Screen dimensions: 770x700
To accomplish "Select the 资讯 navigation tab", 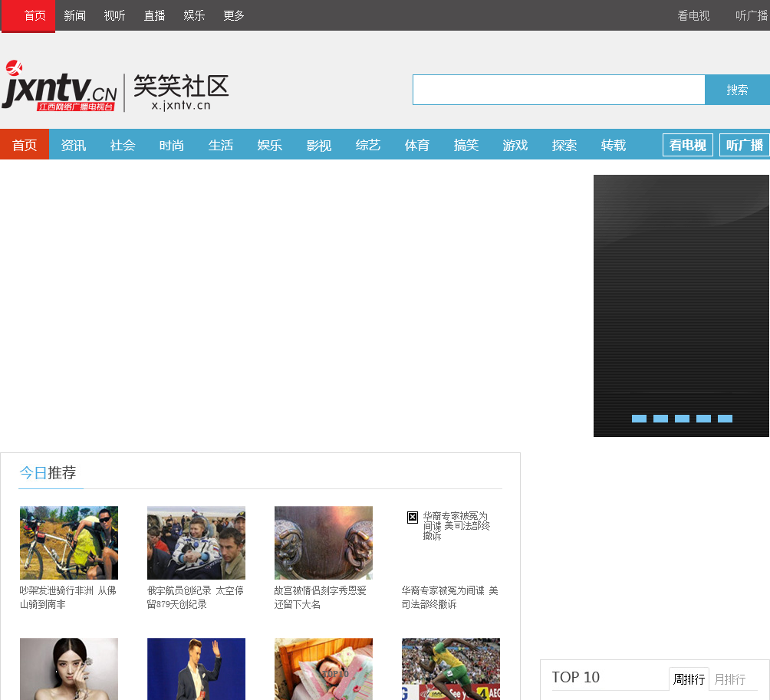I will click(x=74, y=145).
